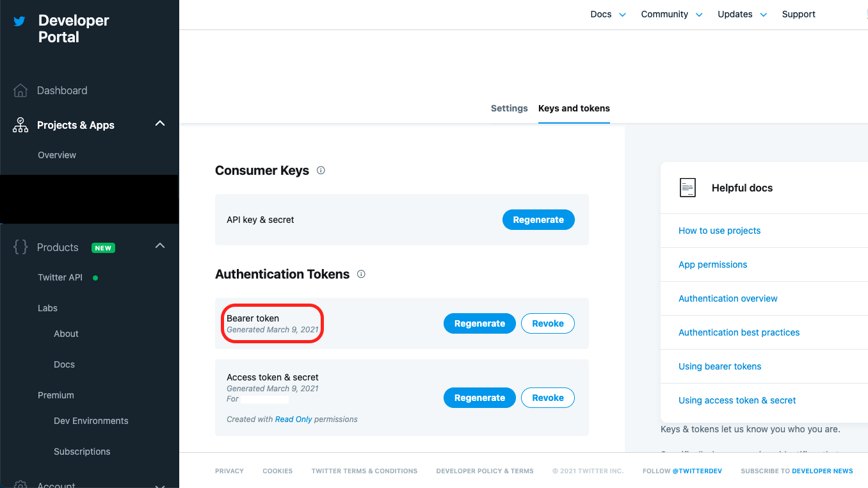Open the Docs dropdown menu

[607, 14]
